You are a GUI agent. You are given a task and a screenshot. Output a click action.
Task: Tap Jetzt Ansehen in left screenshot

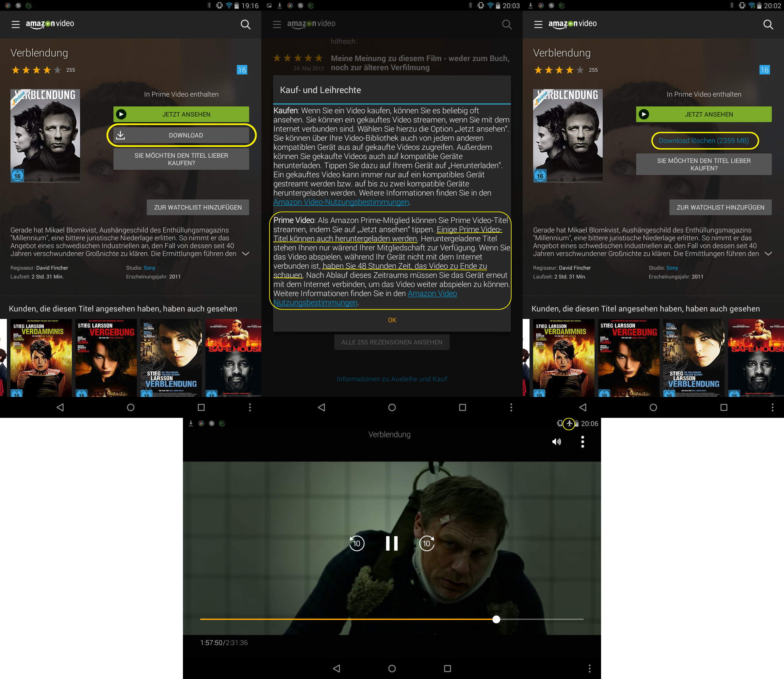181,114
